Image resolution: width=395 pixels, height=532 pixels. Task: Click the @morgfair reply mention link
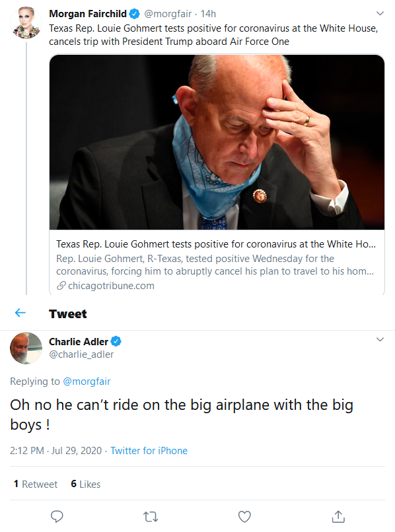[x=87, y=382]
